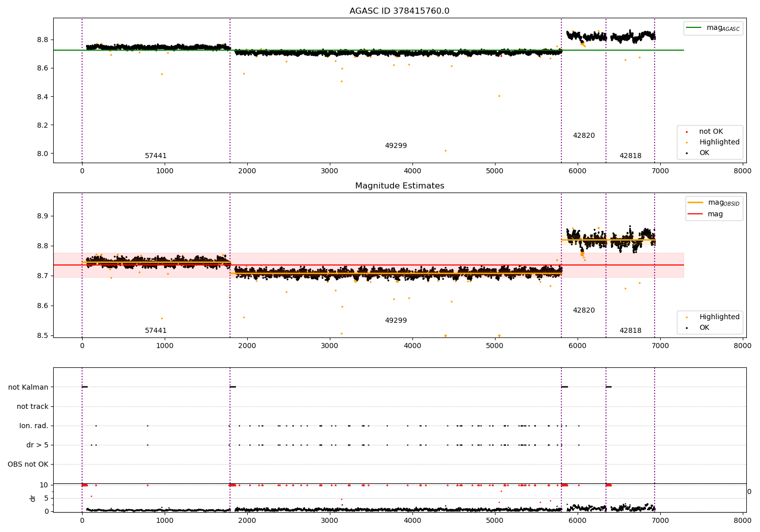Click the 8.9 tick on middle plot y-axis

43,216
